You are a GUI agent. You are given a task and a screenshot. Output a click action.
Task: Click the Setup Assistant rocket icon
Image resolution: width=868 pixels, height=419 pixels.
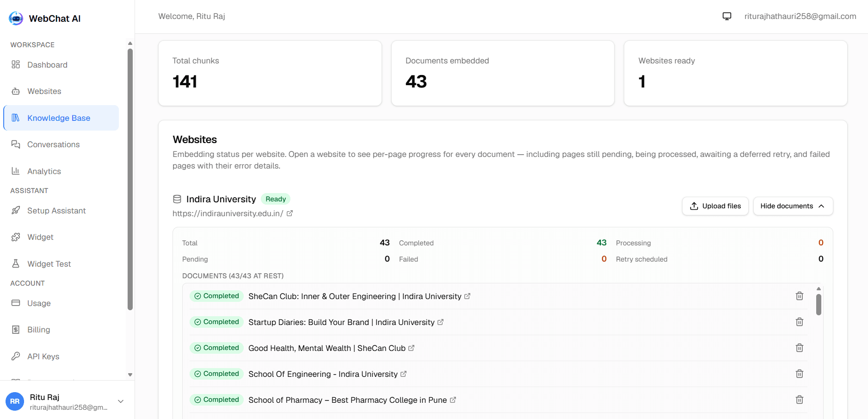click(16, 210)
